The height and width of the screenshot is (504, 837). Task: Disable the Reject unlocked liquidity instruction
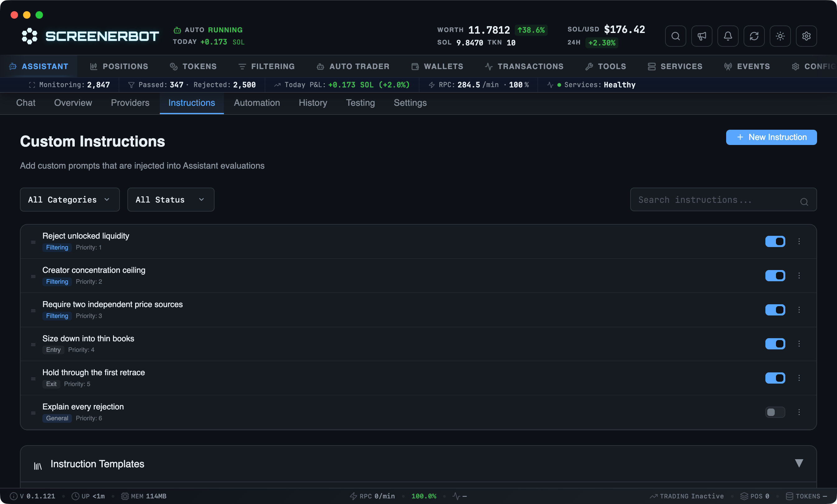[x=775, y=241]
